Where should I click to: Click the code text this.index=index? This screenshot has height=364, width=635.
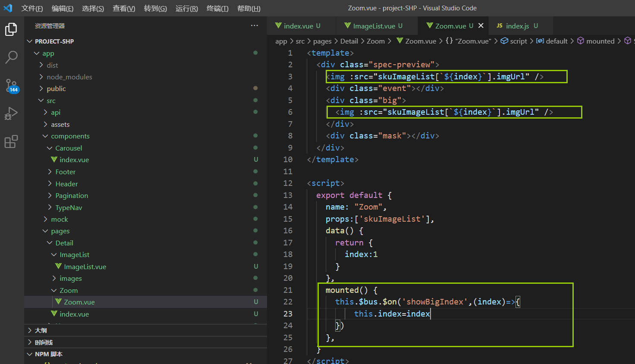pos(392,314)
